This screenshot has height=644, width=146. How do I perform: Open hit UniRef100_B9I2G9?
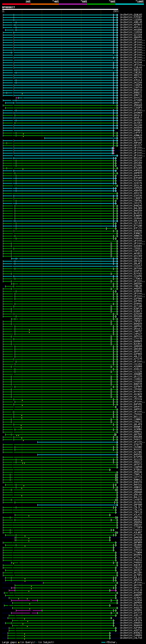click(131, 158)
